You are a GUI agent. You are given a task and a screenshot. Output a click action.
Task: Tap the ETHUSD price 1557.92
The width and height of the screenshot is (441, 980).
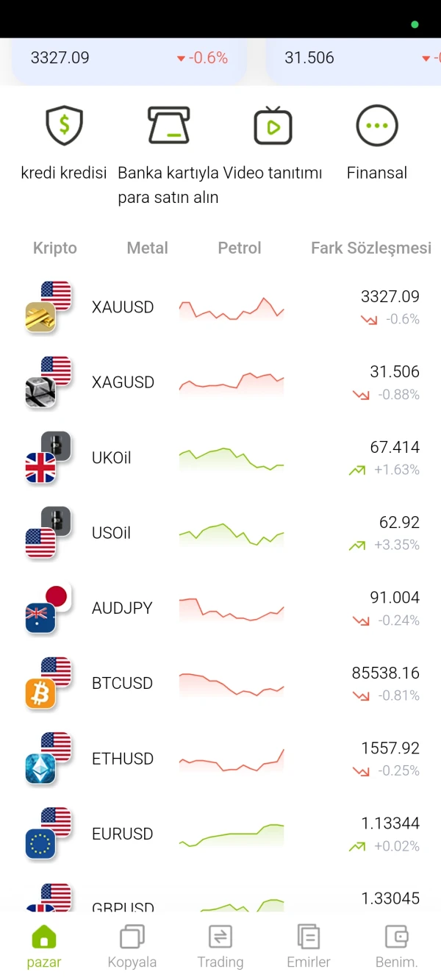pyautogui.click(x=390, y=748)
